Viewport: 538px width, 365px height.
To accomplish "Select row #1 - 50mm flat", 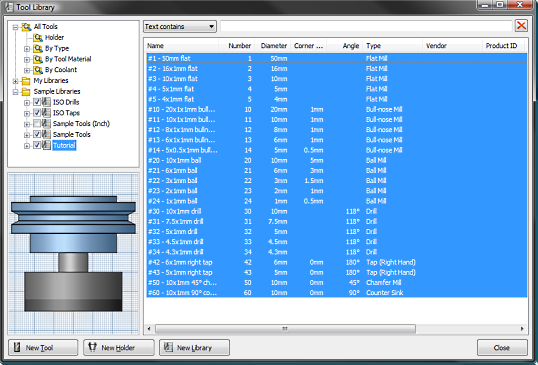I will click(337, 58).
